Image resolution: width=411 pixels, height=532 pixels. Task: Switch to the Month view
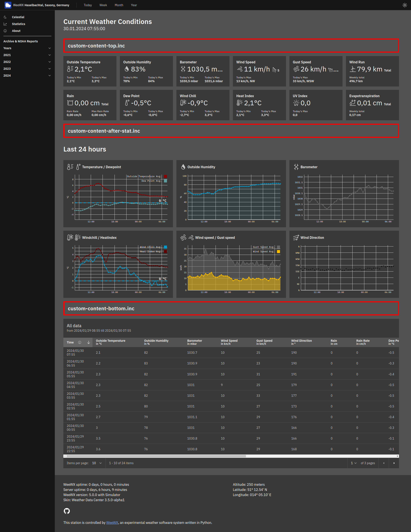click(119, 5)
